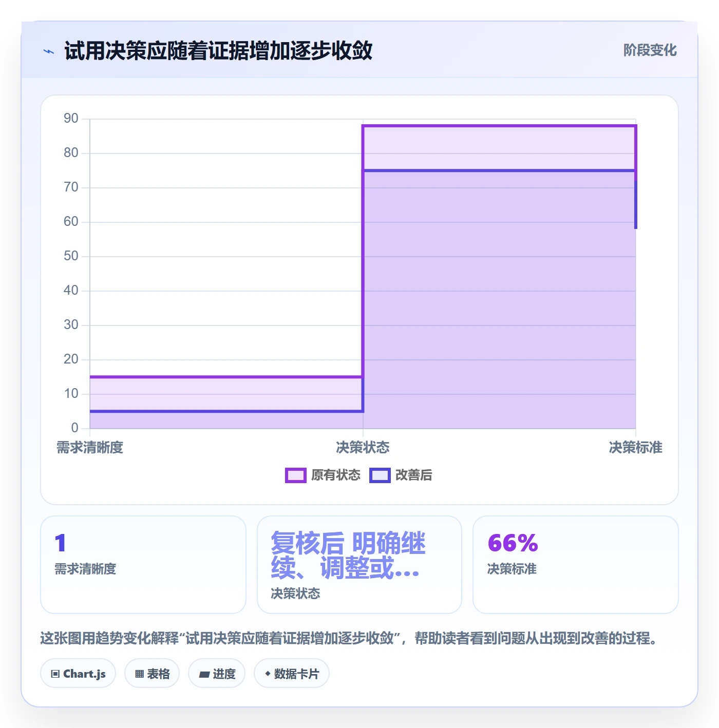Select the Chart.js tag chip
719x728 pixels.
[78, 674]
